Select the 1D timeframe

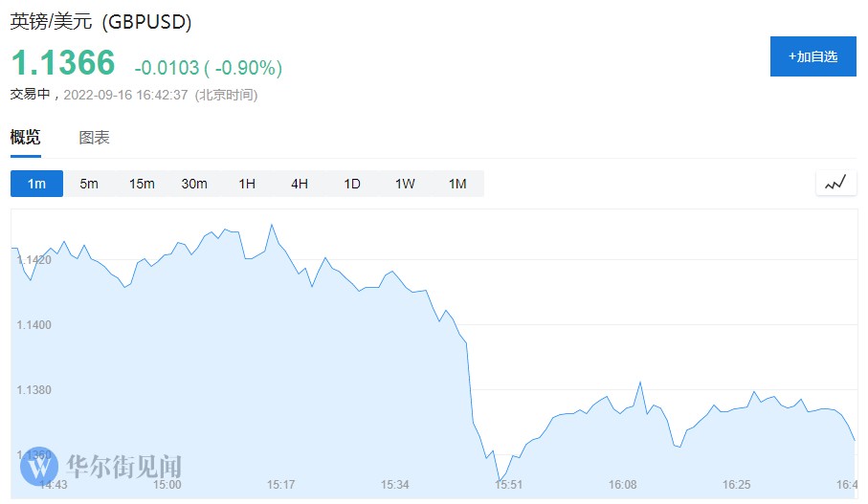pos(352,184)
